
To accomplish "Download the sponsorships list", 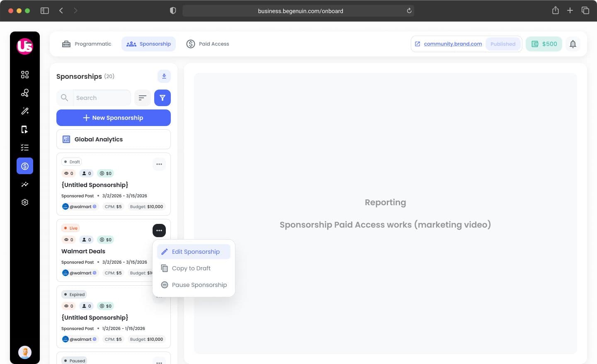I will click(164, 76).
